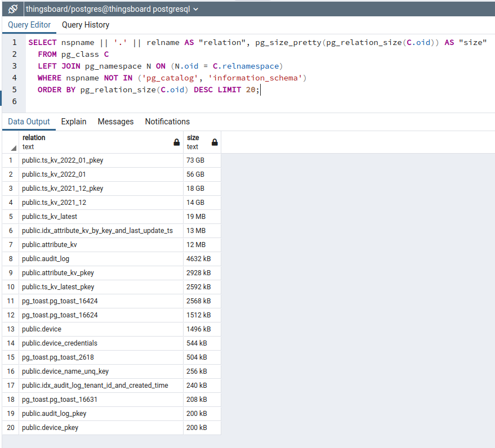This screenshot has height=448, width=495.
Task: Click the select-all triangle in grid corner
Action: 13,148
